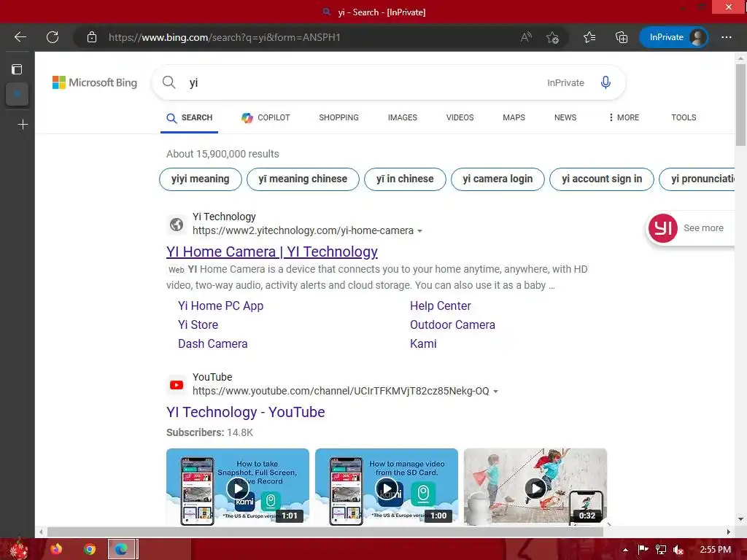Reload the page with refresh icon
747x560 pixels.
[53, 37]
